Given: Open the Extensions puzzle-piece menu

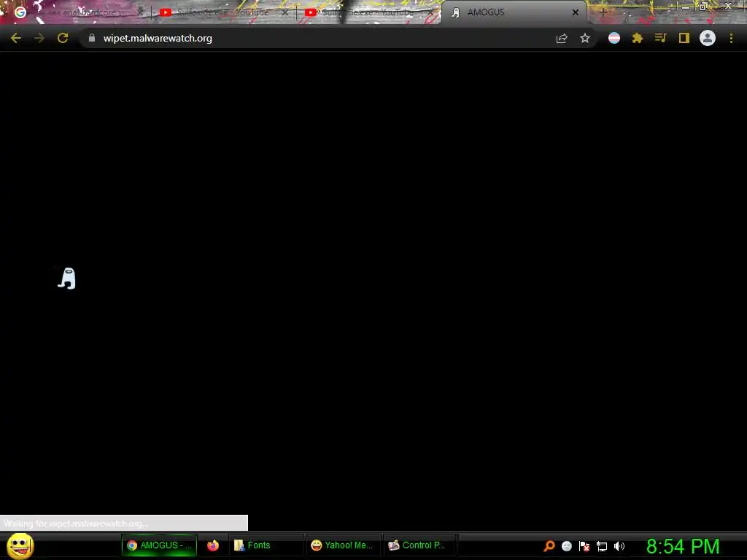Looking at the screenshot, I should click(x=638, y=38).
